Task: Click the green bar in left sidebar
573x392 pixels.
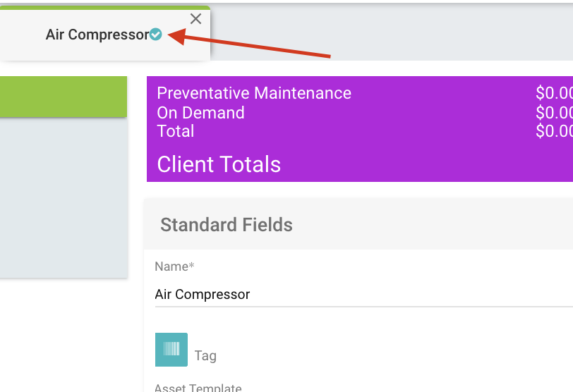Action: click(64, 97)
